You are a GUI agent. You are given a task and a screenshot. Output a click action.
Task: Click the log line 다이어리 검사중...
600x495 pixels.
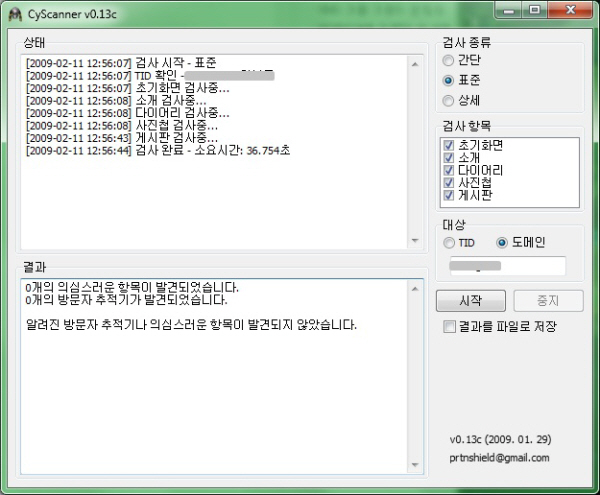coord(127,113)
